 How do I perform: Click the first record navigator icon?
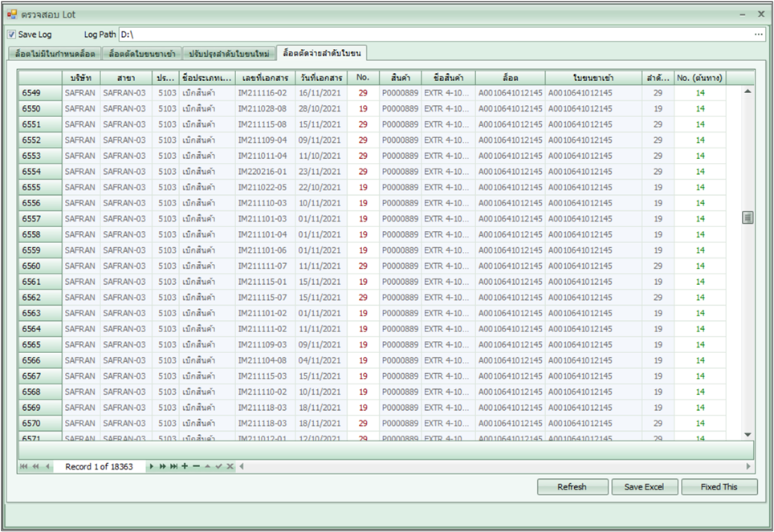23,466
